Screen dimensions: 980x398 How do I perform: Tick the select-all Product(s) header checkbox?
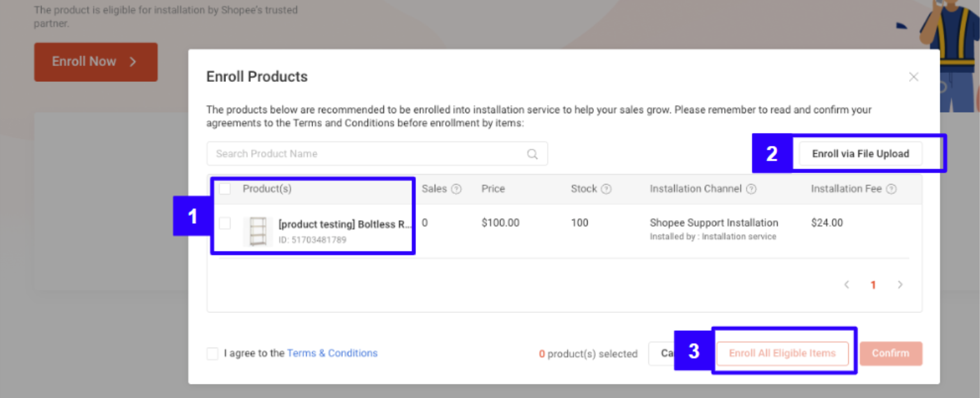tap(225, 189)
